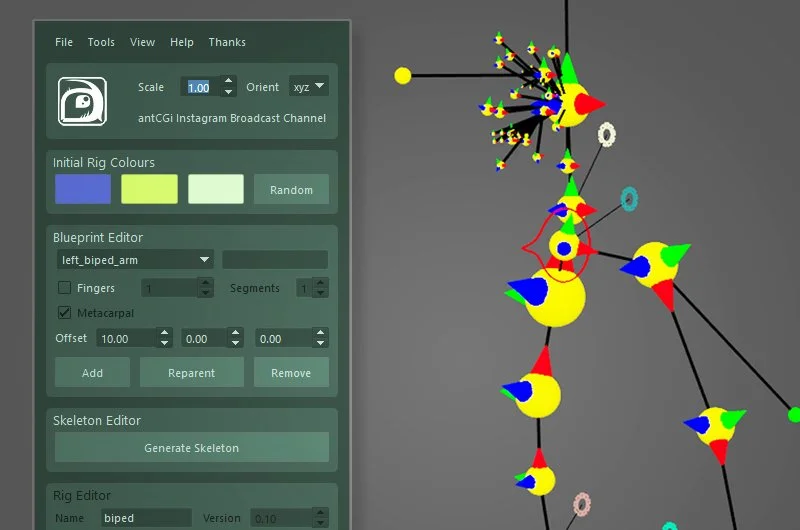Select the pink ring control in viewport
The width and height of the screenshot is (800, 530).
coord(582,504)
